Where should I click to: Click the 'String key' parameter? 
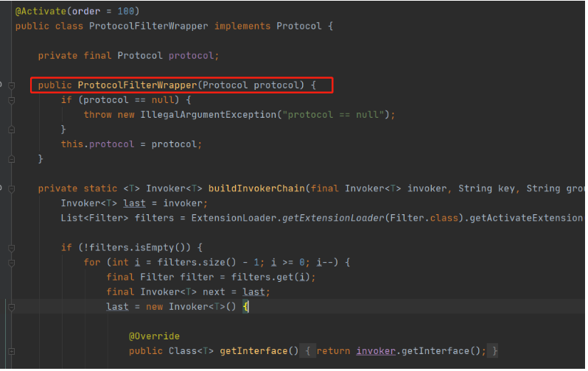[487, 189]
